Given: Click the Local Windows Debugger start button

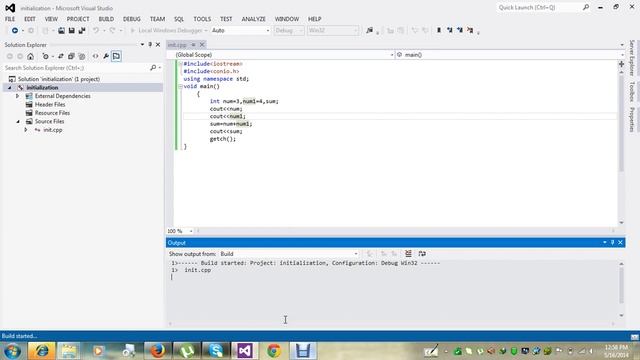Looking at the screenshot, I should (x=169, y=31).
